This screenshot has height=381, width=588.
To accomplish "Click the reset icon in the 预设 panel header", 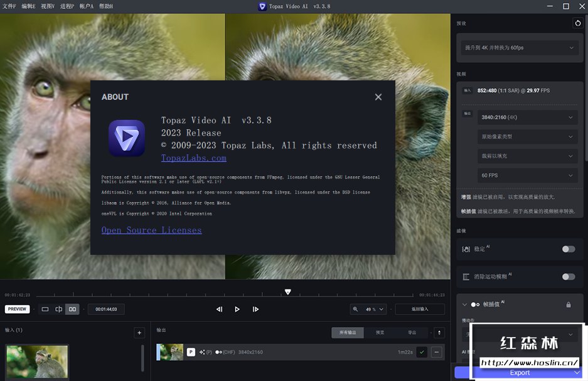I will 577,23.
